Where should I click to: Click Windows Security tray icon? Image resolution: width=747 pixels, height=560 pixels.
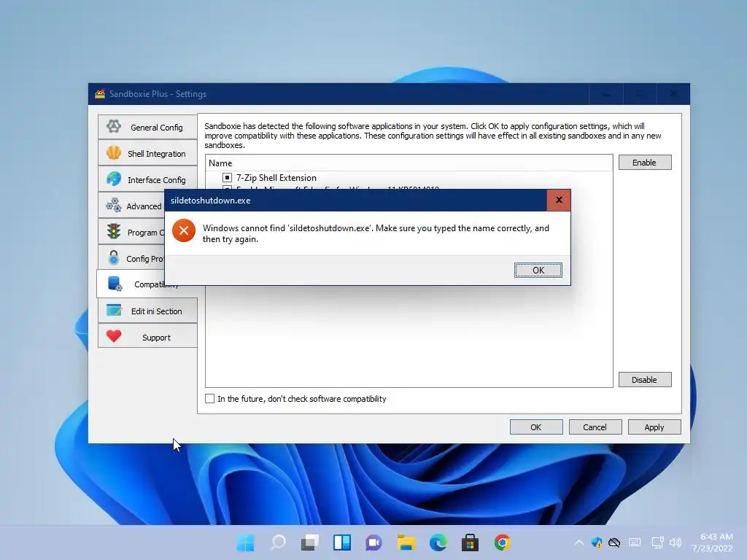[x=597, y=542]
